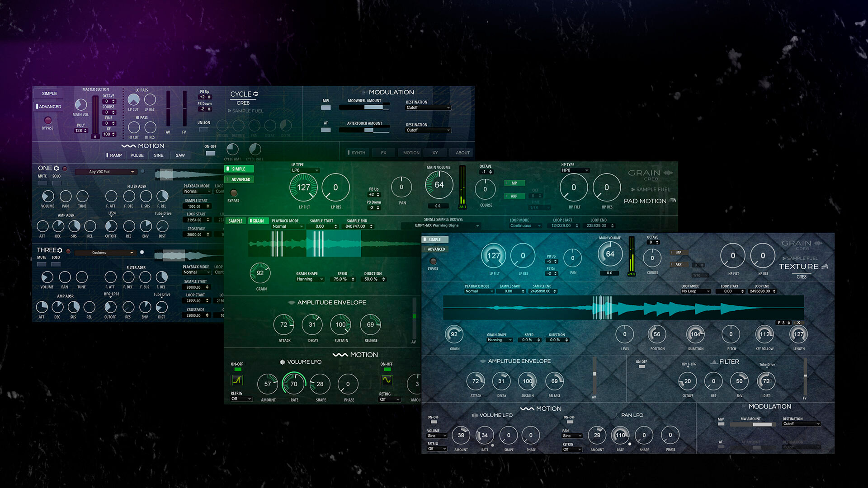
Task: Click SIMPLE view button in Cycle window
Action: point(49,94)
